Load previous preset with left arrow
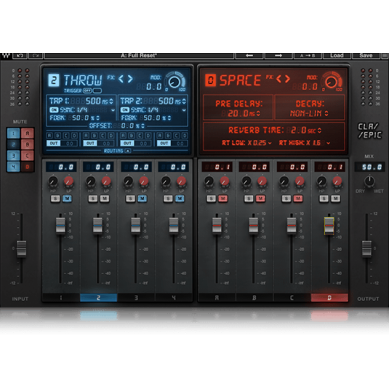Image resolution: width=389 pixels, height=389 pixels. (249, 56)
